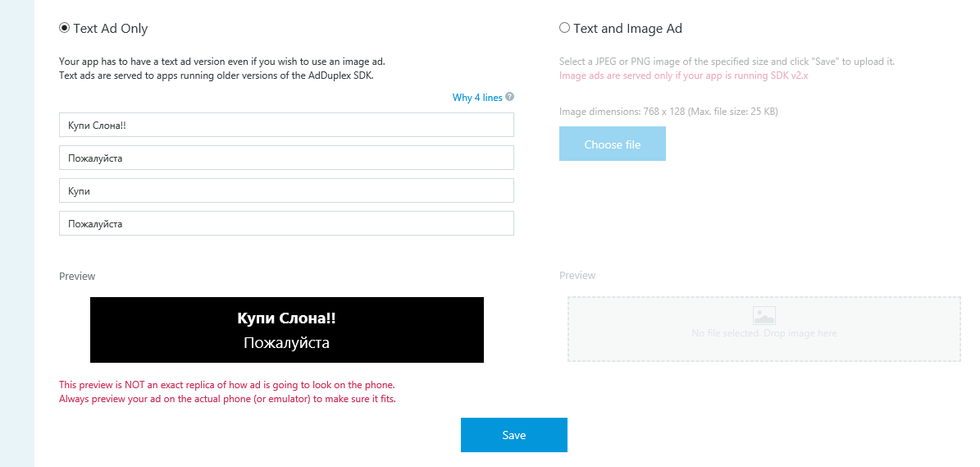This screenshot has height=467, width=980.
Task: Click the image placeholder icon in drop zone
Action: (763, 315)
